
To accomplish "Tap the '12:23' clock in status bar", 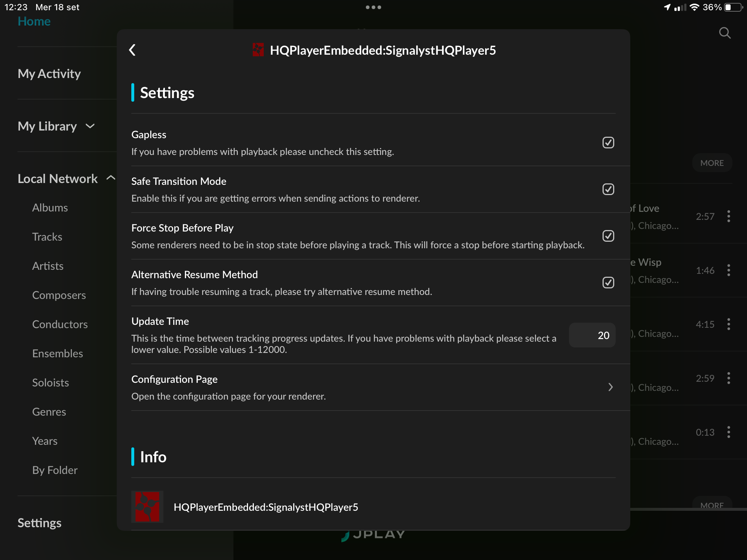I will 16,7.
